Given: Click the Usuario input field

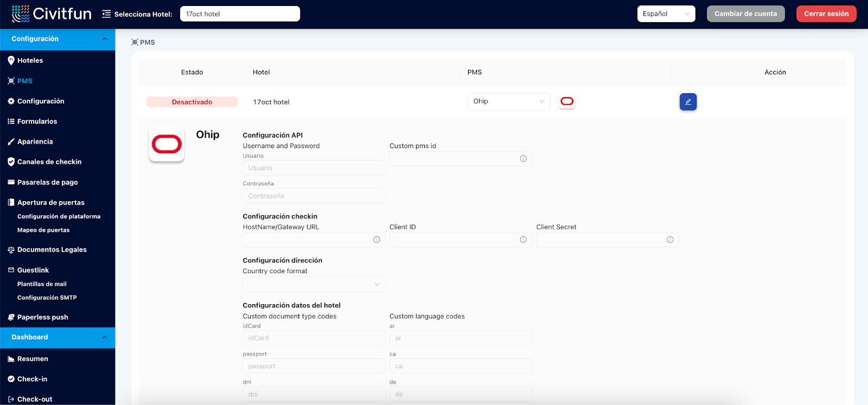Looking at the screenshot, I should (314, 168).
